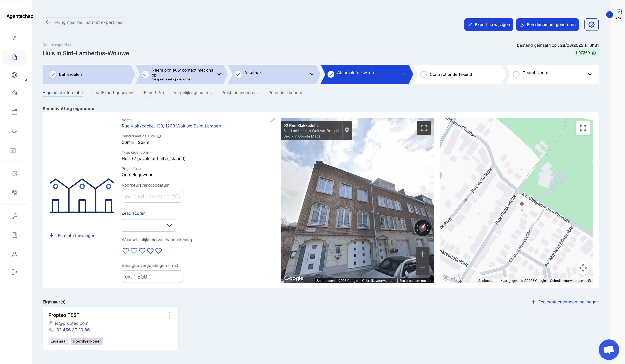Image resolution: width=625 pixels, height=364 pixels.
Task: Open map view fullscreen
Action: click(583, 128)
